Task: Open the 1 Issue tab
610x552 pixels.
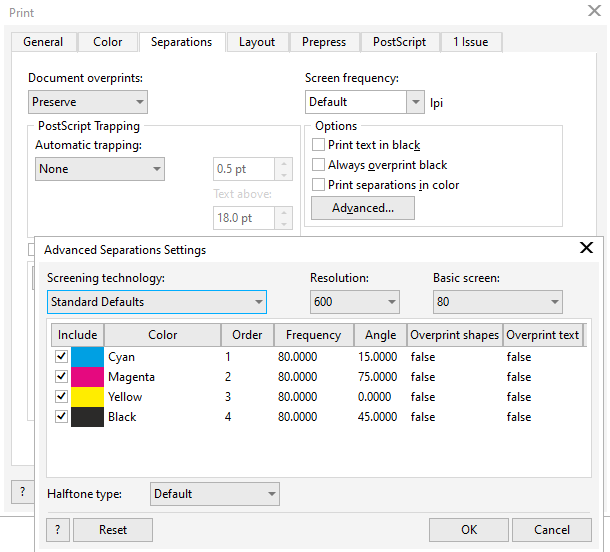Action: pos(472,42)
